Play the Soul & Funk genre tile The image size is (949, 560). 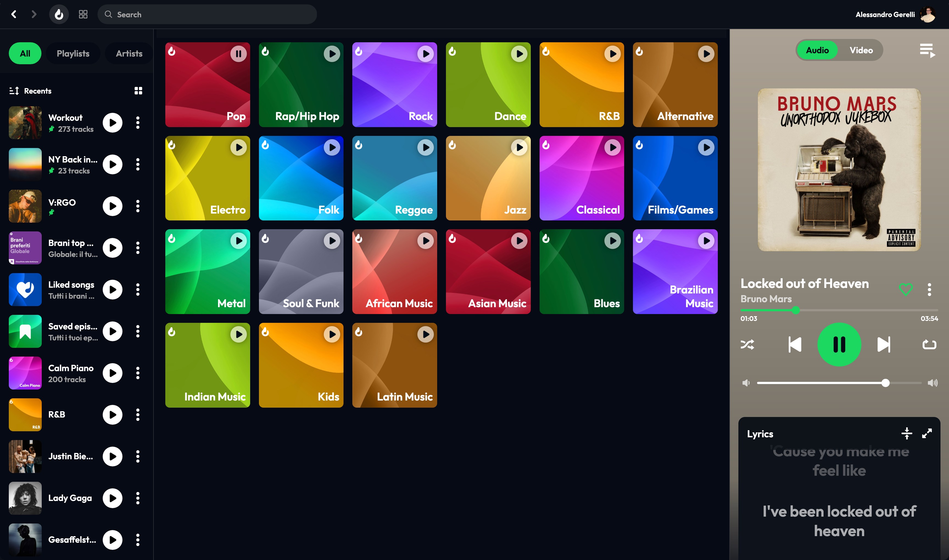332,240
